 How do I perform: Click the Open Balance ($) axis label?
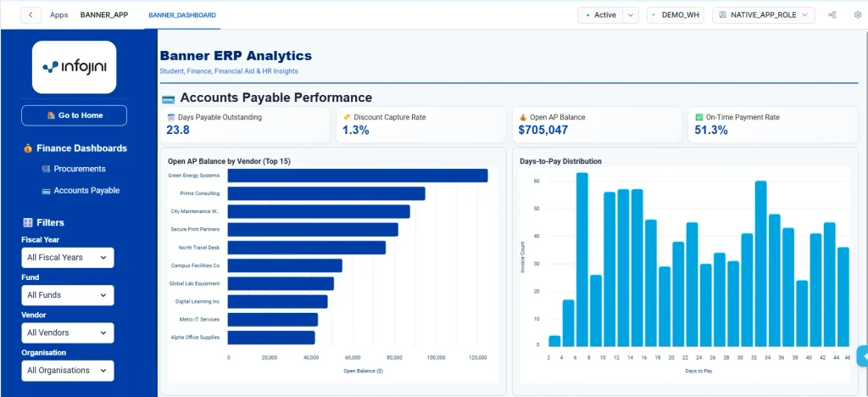click(363, 371)
